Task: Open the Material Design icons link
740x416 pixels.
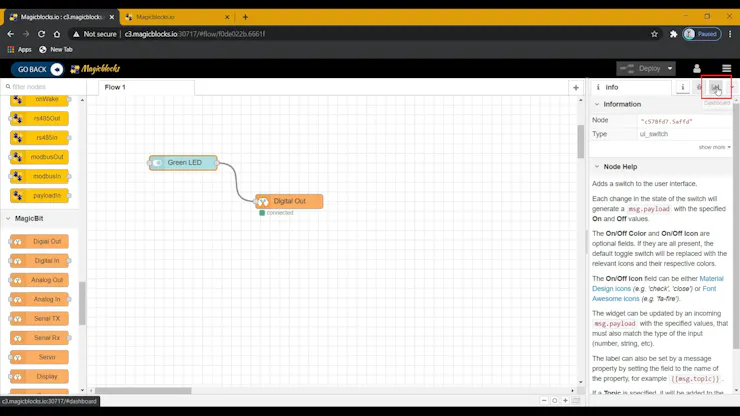Action: click(657, 283)
